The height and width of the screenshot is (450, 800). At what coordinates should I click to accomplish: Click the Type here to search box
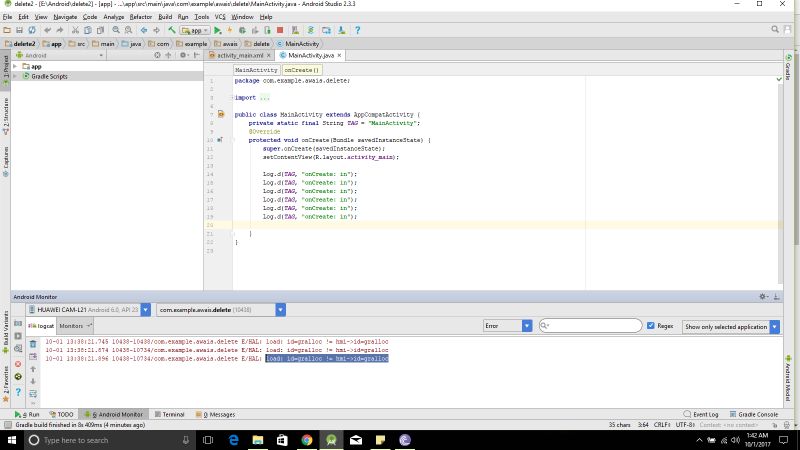click(x=109, y=440)
